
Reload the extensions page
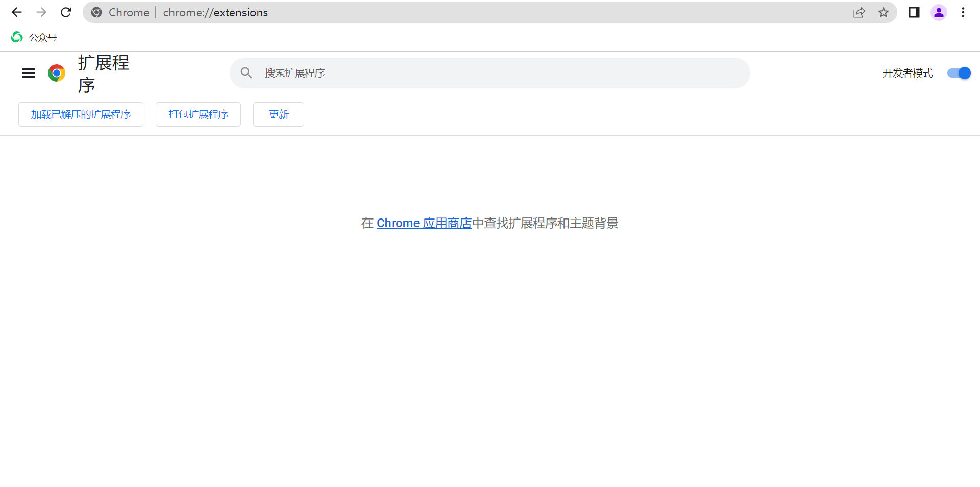[66, 12]
